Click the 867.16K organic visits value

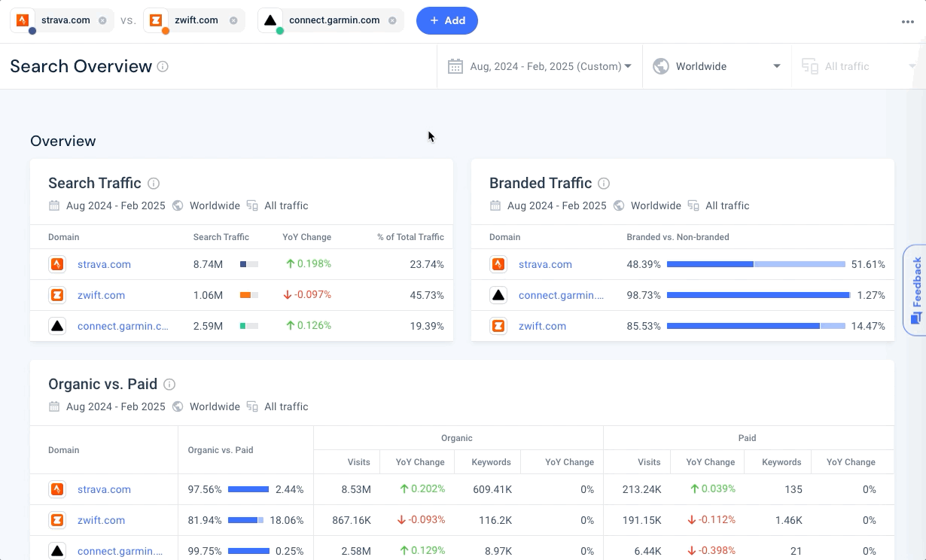352,520
